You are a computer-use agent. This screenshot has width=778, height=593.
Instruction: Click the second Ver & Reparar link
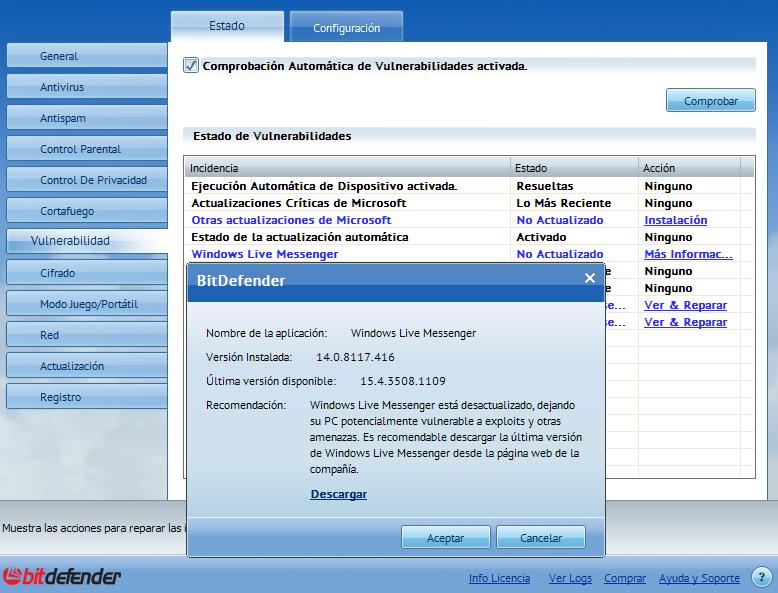tap(686, 322)
